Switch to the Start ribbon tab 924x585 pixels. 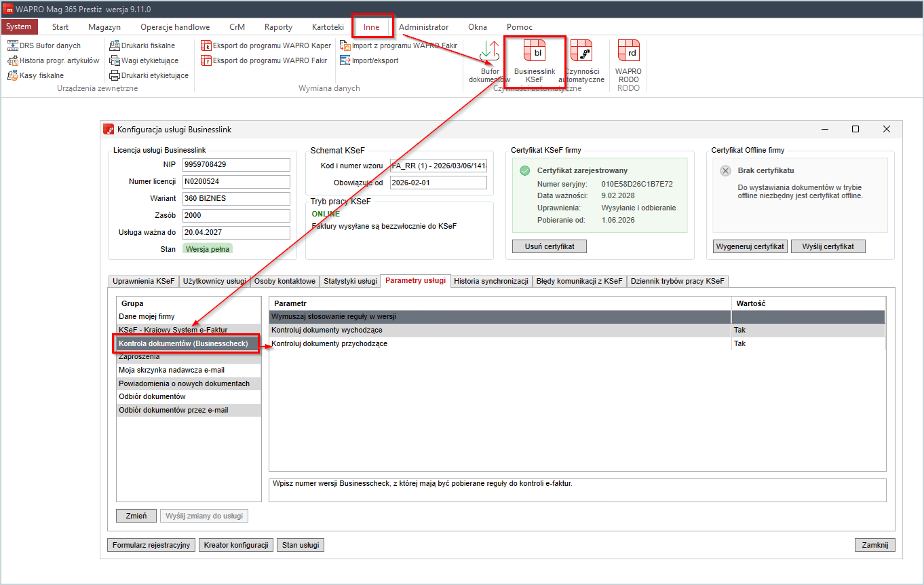60,27
